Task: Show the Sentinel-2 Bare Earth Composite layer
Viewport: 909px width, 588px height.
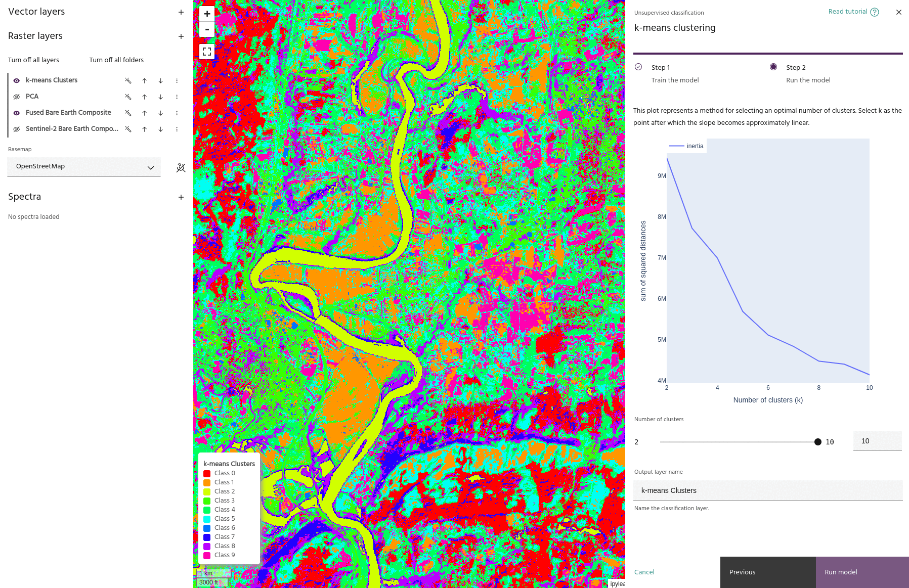Action: coord(17,129)
